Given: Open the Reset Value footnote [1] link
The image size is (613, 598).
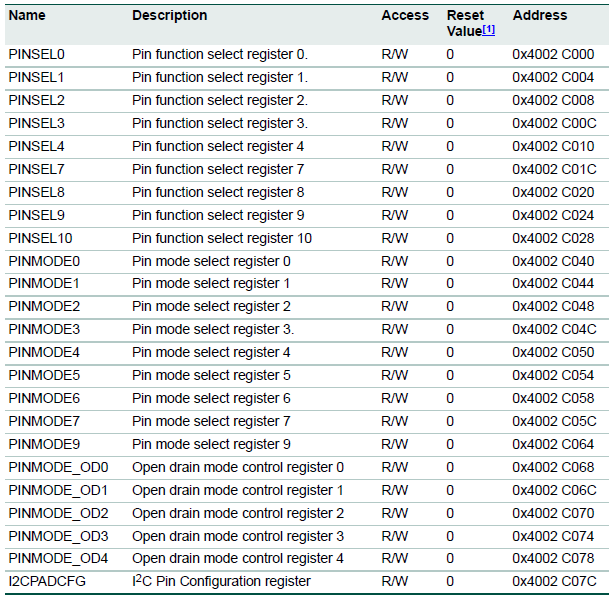Looking at the screenshot, I should 488,32.
